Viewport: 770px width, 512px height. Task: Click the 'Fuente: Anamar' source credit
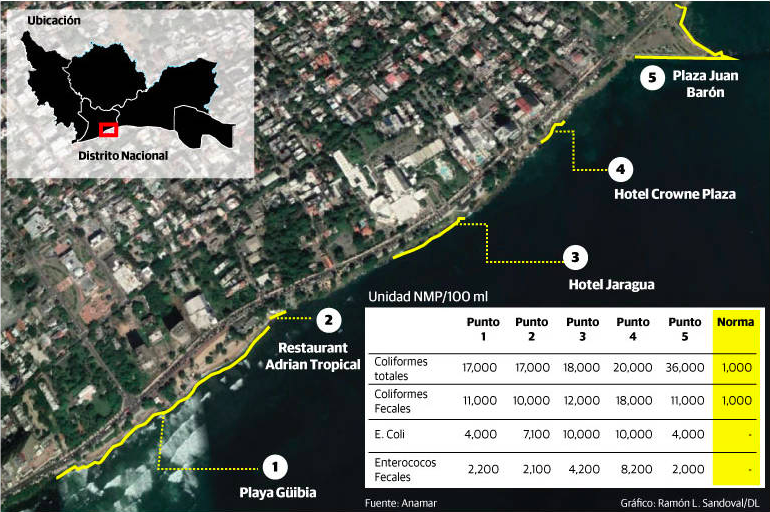coord(401,503)
